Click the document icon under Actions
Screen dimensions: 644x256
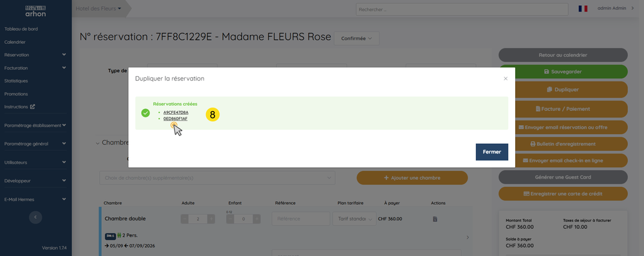pyautogui.click(x=435, y=219)
